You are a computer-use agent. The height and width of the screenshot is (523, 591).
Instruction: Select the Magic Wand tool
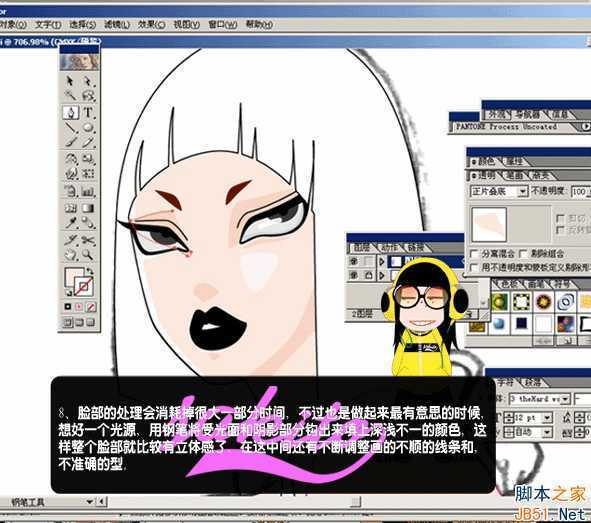click(70, 96)
